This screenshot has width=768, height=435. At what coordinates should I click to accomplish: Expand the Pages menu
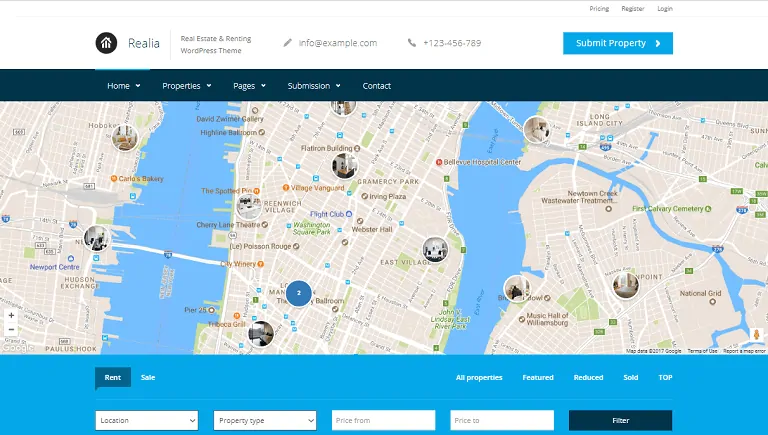[249, 86]
